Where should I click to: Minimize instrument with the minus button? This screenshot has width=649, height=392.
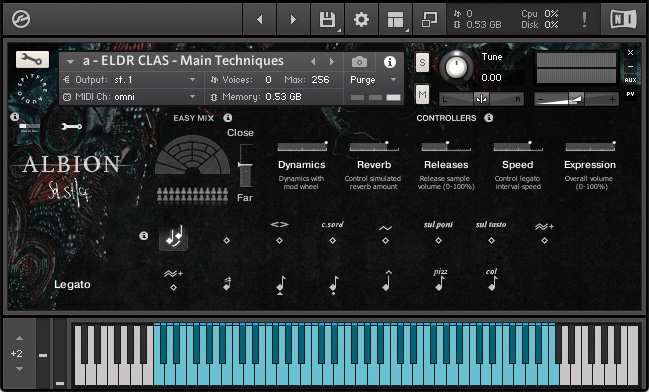630,66
